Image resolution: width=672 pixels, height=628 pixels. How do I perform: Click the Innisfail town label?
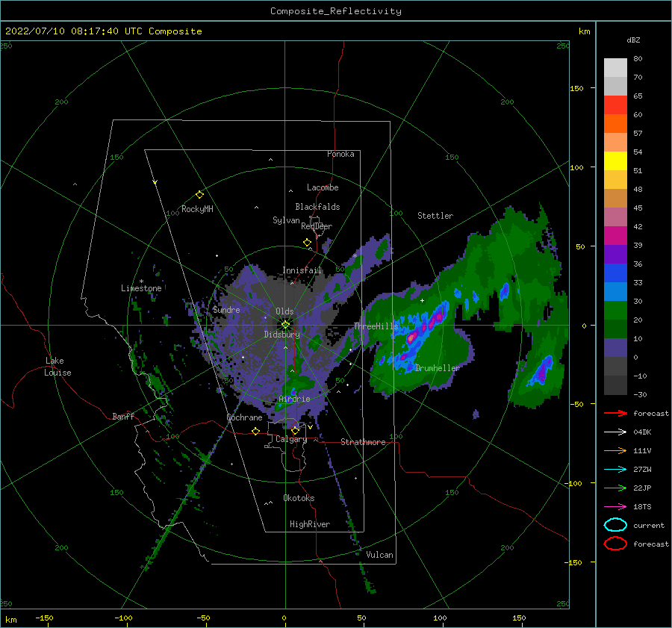pos(302,270)
